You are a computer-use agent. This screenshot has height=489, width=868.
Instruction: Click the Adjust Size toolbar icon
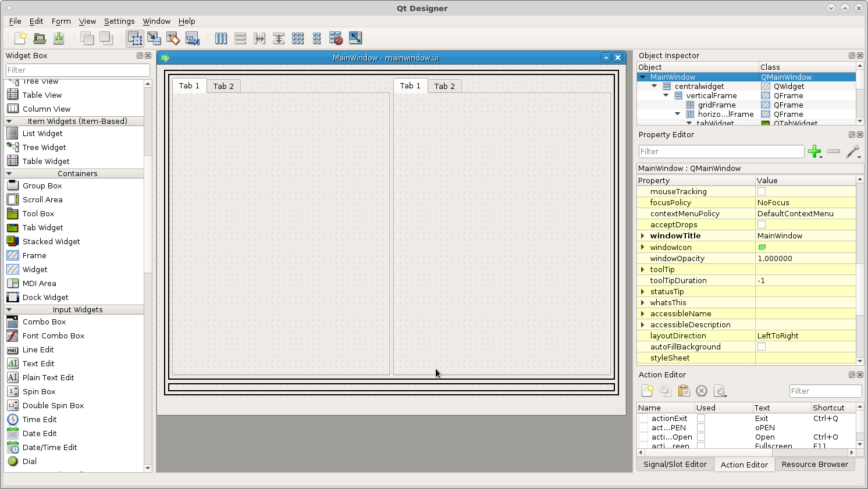355,38
